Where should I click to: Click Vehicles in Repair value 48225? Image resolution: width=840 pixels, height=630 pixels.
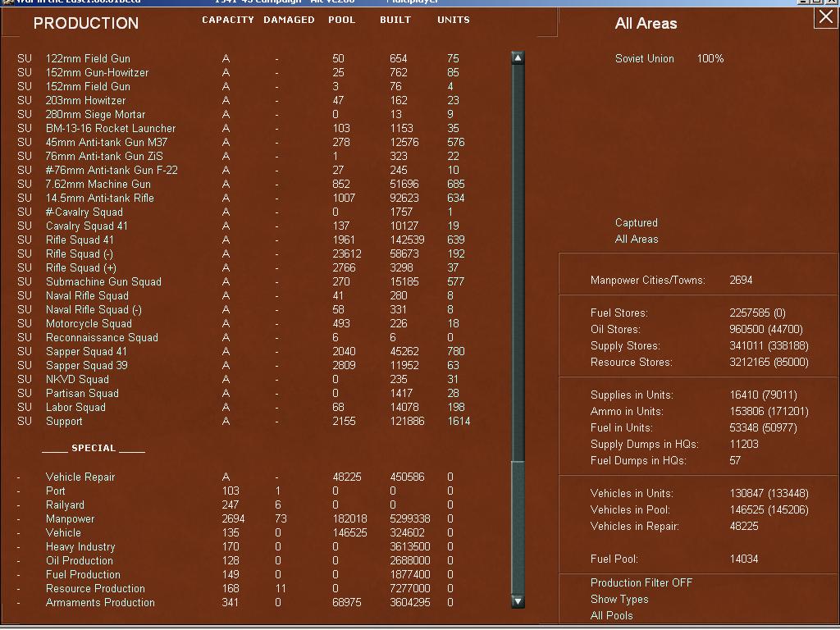(743, 526)
